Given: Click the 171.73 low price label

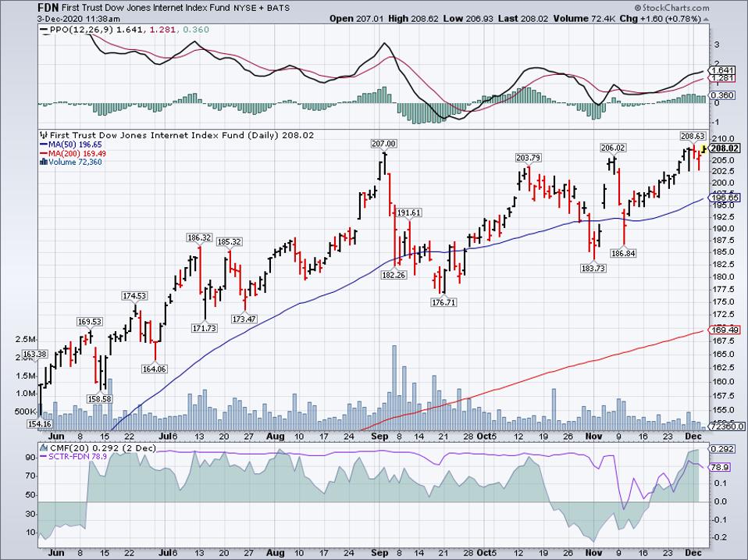Looking at the screenshot, I should (x=204, y=328).
